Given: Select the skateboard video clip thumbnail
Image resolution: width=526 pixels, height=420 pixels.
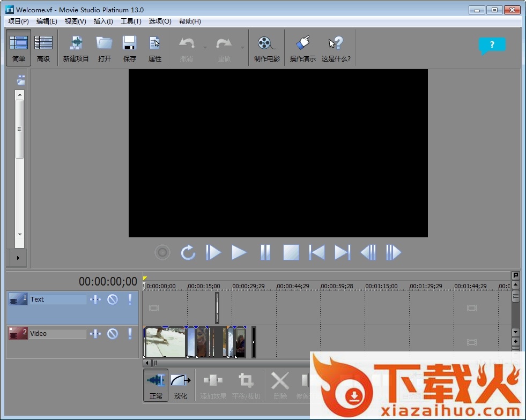Looking at the screenshot, I should 165,342.
